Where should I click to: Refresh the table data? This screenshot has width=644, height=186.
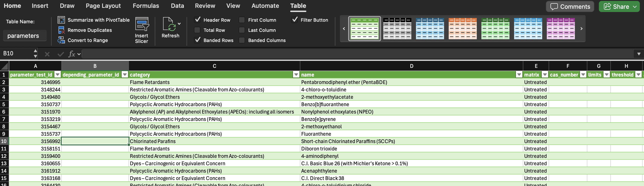point(170,27)
